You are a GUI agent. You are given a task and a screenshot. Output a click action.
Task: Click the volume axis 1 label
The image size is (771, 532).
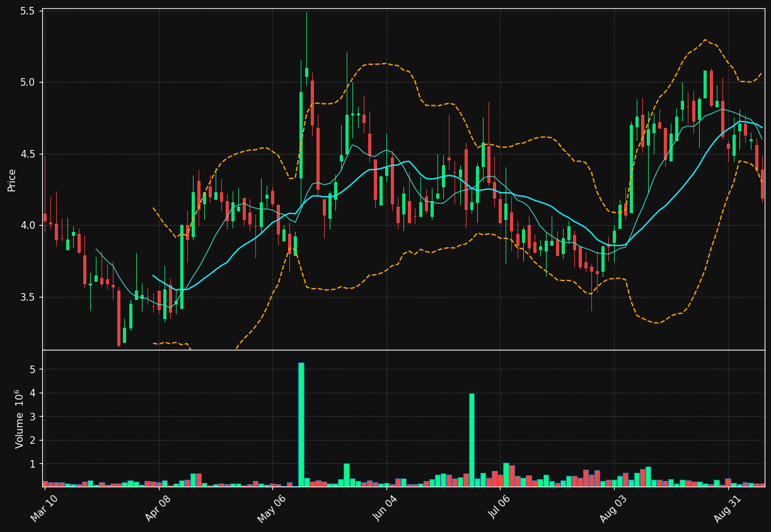click(33, 464)
